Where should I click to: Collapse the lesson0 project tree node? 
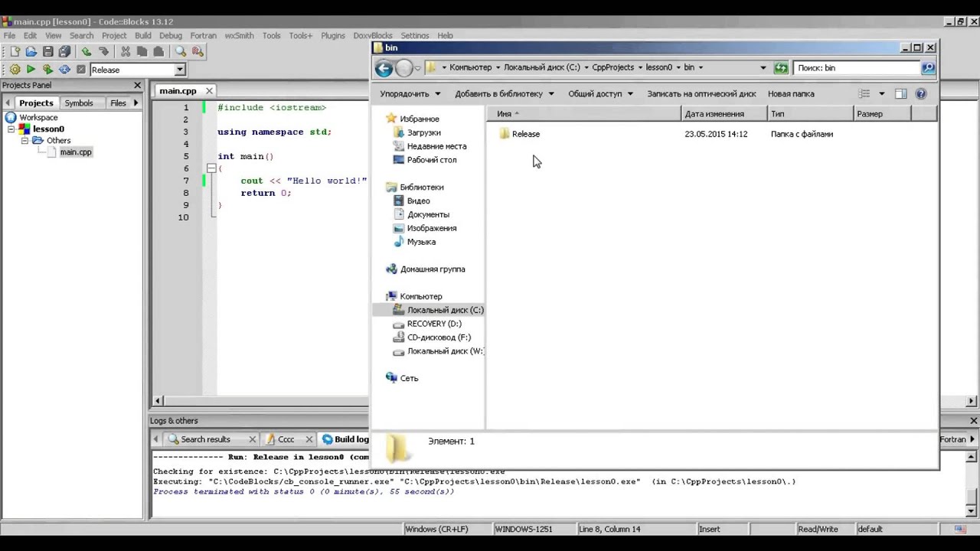point(11,129)
